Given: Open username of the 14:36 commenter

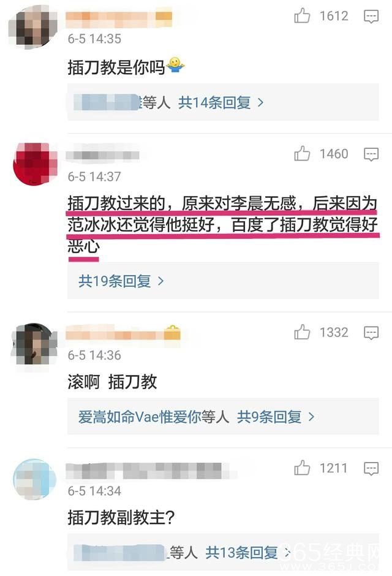Looking at the screenshot, I should coord(123,335).
